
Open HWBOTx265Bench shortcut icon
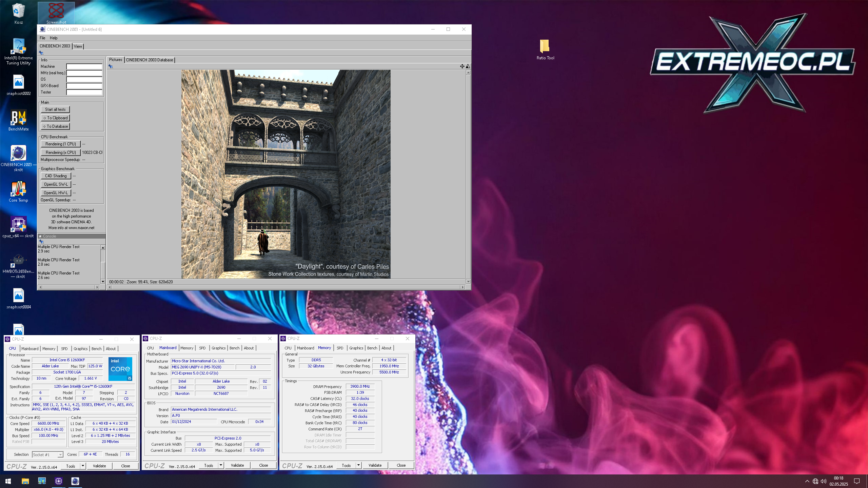pyautogui.click(x=18, y=266)
